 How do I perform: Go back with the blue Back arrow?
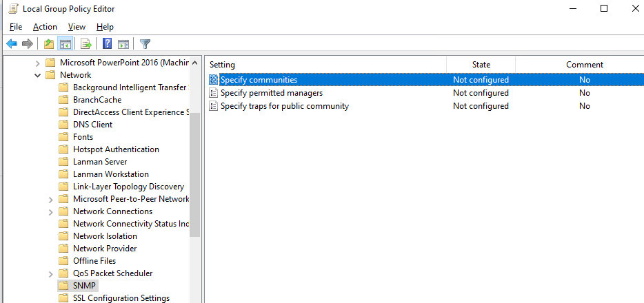tap(12, 43)
